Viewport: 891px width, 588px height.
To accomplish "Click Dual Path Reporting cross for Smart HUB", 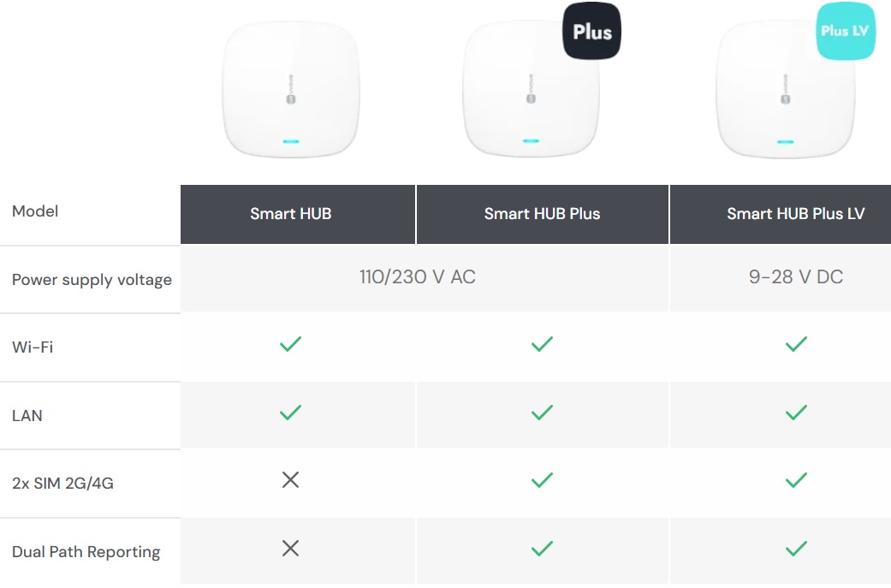I will click(x=290, y=549).
